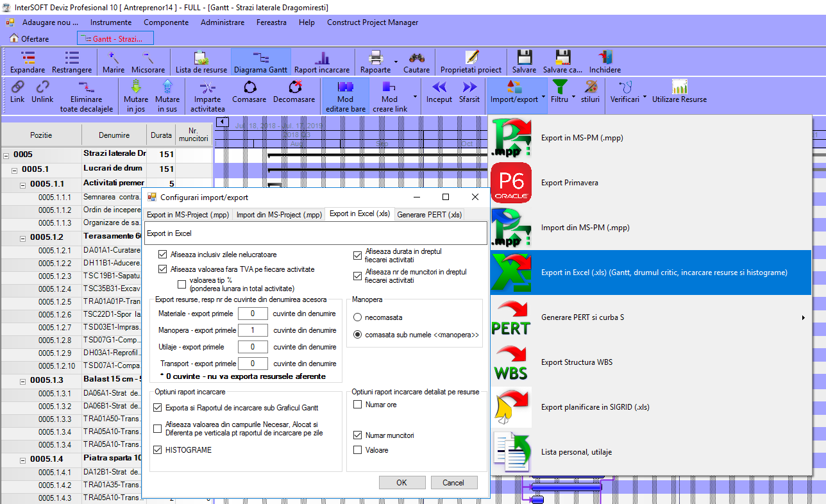Image resolution: width=826 pixels, height=504 pixels.
Task: Click the Manopera word count field
Action: pos(253,330)
